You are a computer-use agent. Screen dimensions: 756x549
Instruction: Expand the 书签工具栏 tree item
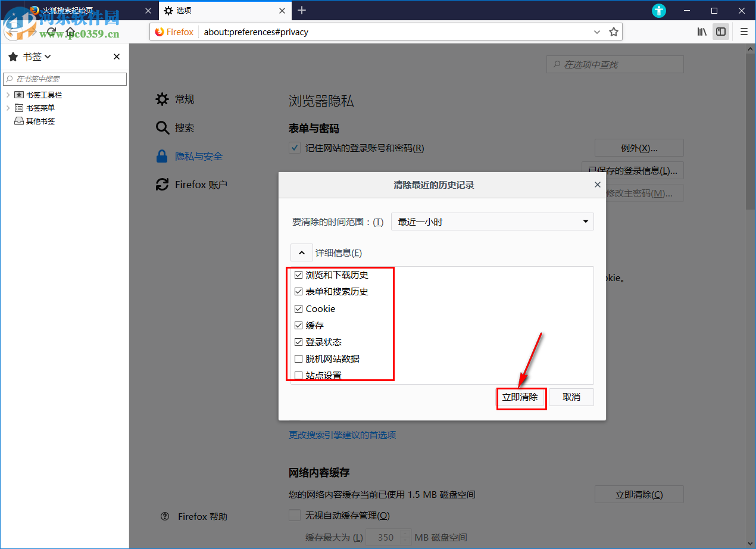coord(8,94)
